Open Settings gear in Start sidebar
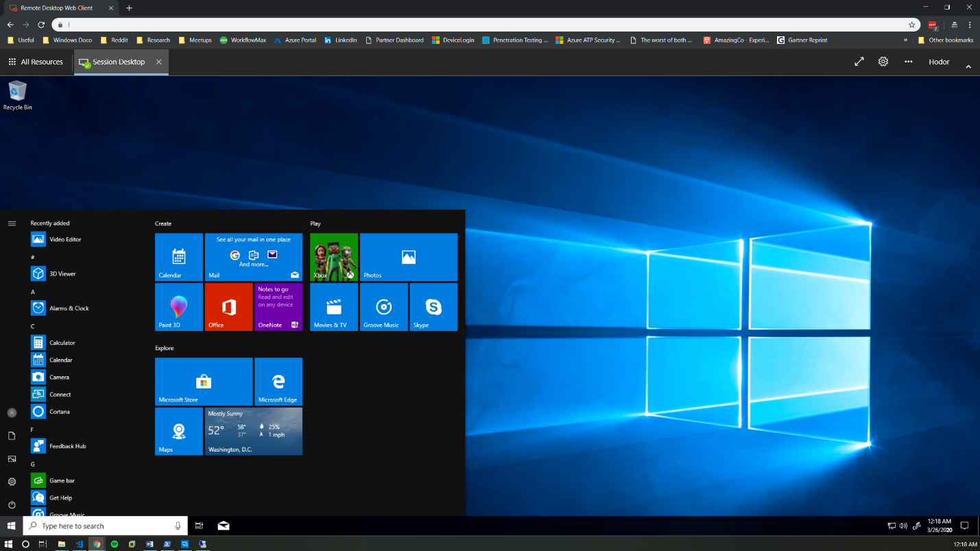This screenshot has width=980, height=551. coord(12,482)
